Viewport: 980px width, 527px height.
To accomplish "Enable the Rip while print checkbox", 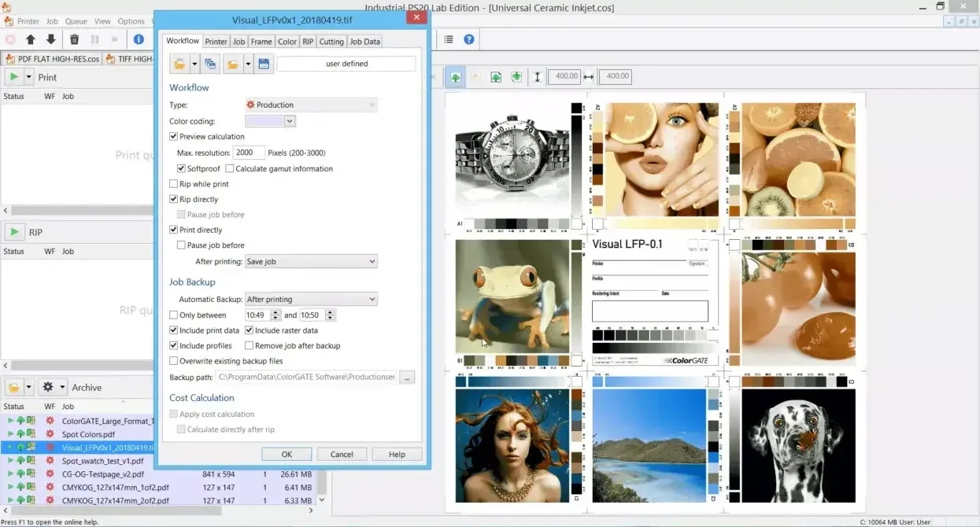I will coord(174,184).
